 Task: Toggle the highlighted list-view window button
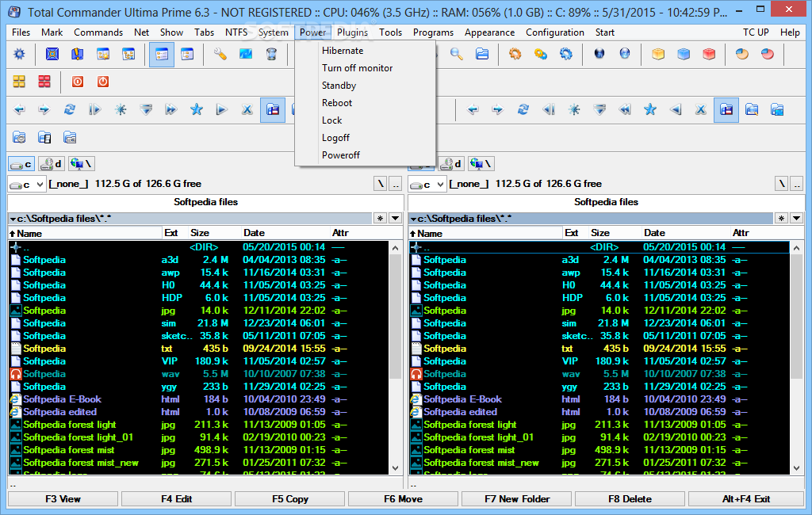tap(162, 55)
